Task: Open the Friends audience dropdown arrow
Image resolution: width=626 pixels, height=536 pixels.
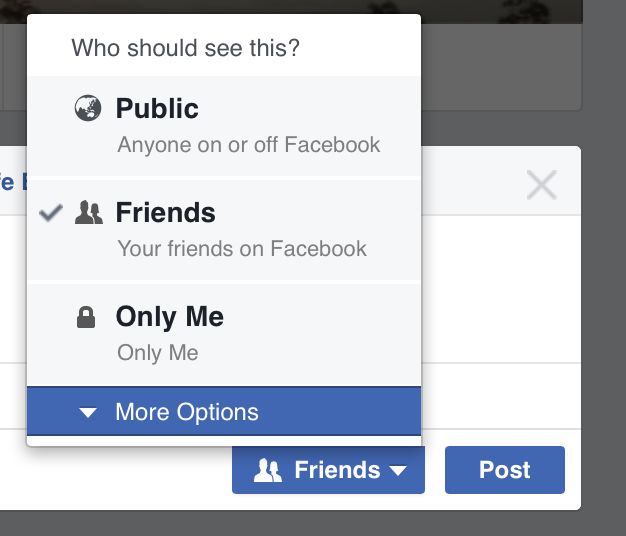Action: 398,471
